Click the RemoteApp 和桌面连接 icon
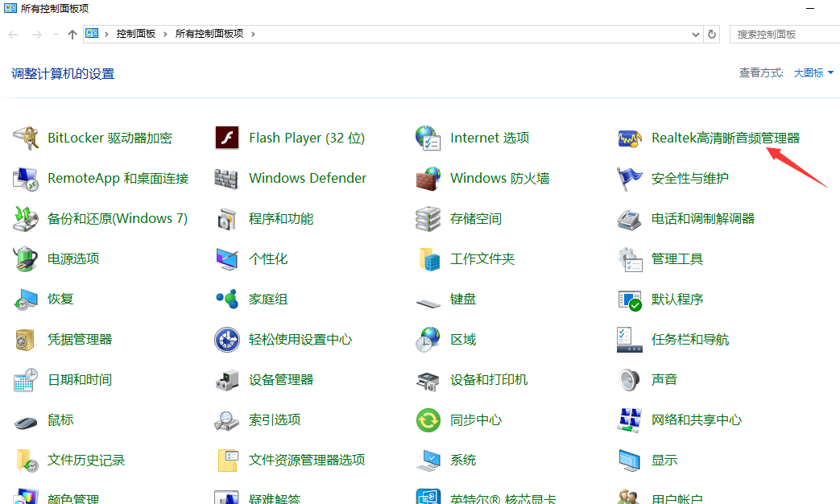Viewport: 840px width, 504px height. (x=25, y=179)
